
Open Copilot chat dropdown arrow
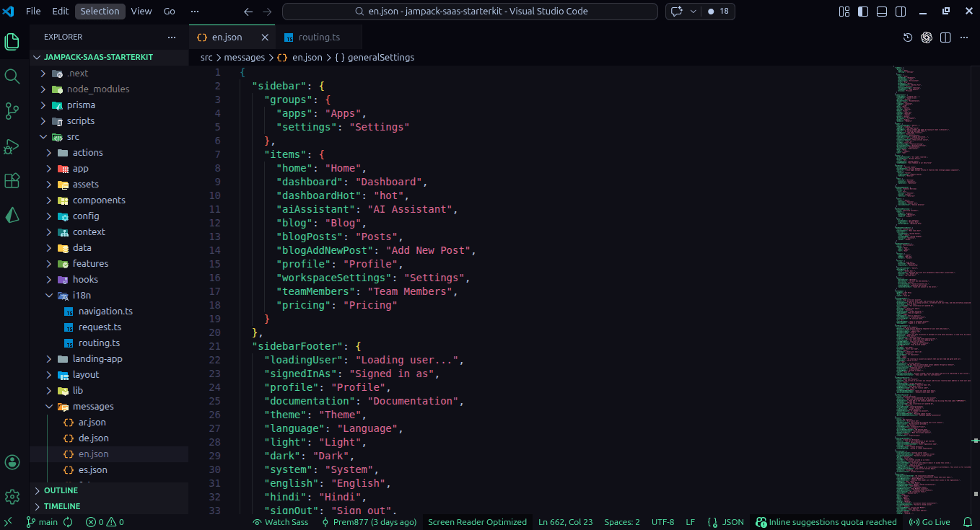pyautogui.click(x=694, y=12)
